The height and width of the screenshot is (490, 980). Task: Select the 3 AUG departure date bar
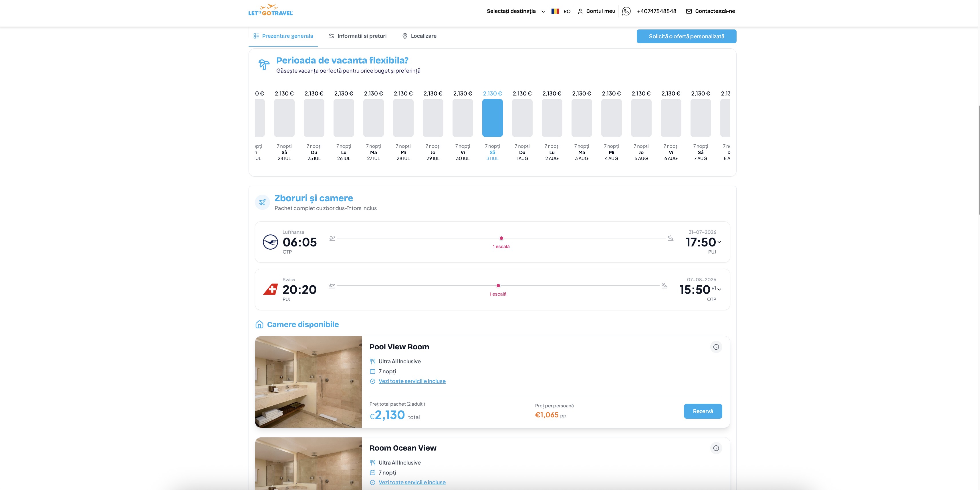click(x=582, y=118)
